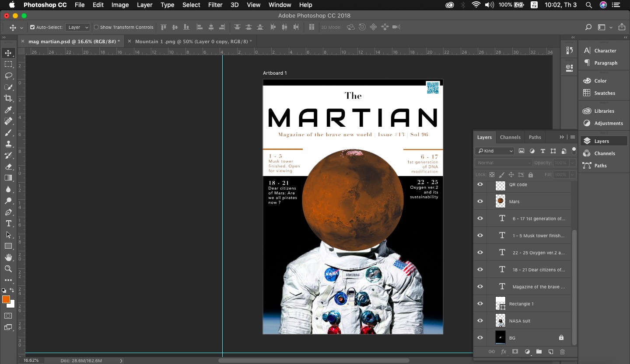Create a new group folder
This screenshot has height=364, width=630.
pyautogui.click(x=539, y=352)
